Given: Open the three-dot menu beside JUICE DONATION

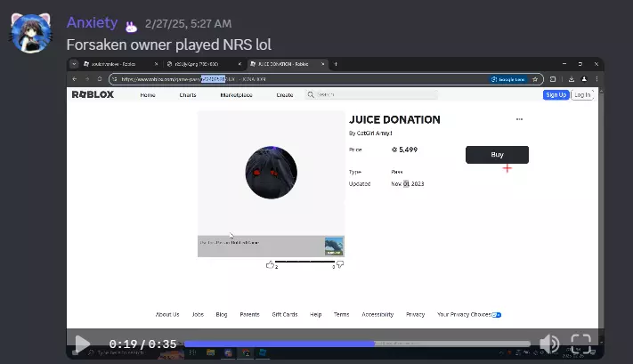Looking at the screenshot, I should (x=519, y=119).
